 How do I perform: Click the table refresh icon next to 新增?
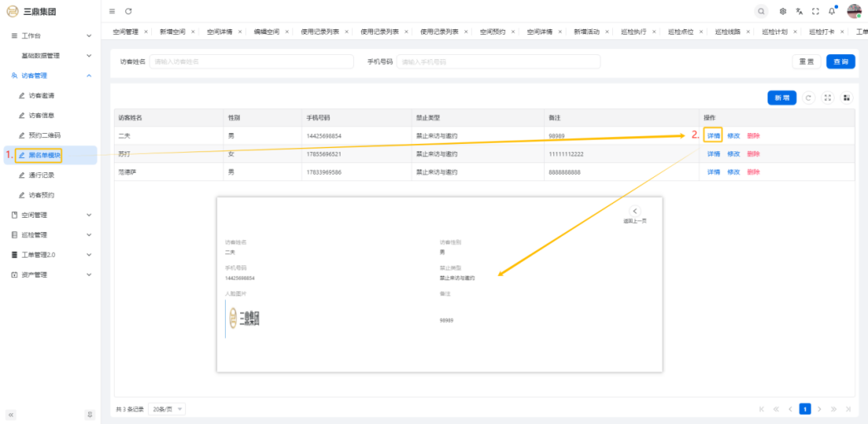click(808, 98)
